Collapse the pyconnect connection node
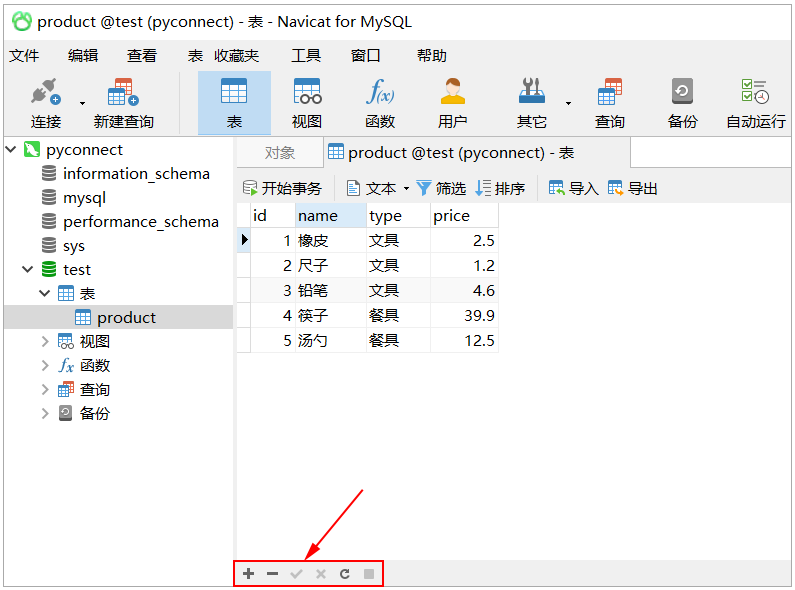This screenshot has width=795, height=590. pyautogui.click(x=11, y=150)
